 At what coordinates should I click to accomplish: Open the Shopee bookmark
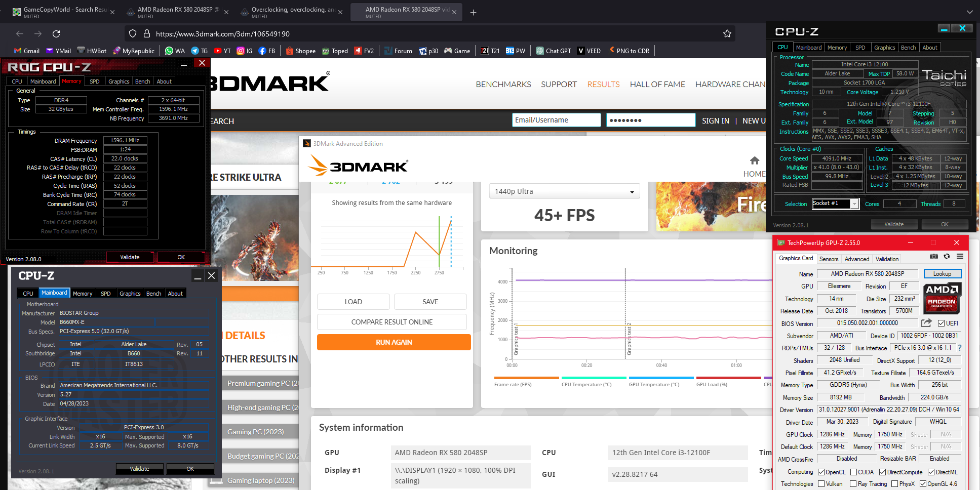301,51
